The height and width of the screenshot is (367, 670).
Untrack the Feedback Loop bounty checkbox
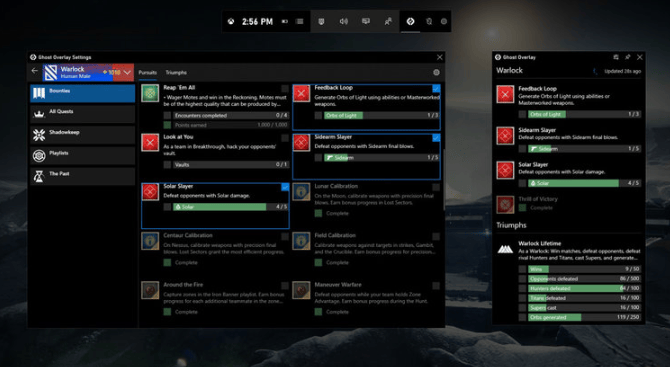point(436,88)
